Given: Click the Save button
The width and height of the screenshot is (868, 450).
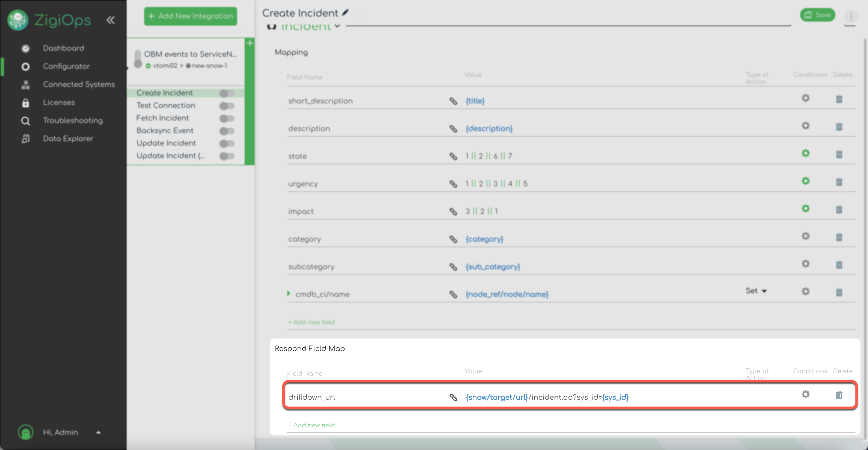Looking at the screenshot, I should pyautogui.click(x=818, y=15).
